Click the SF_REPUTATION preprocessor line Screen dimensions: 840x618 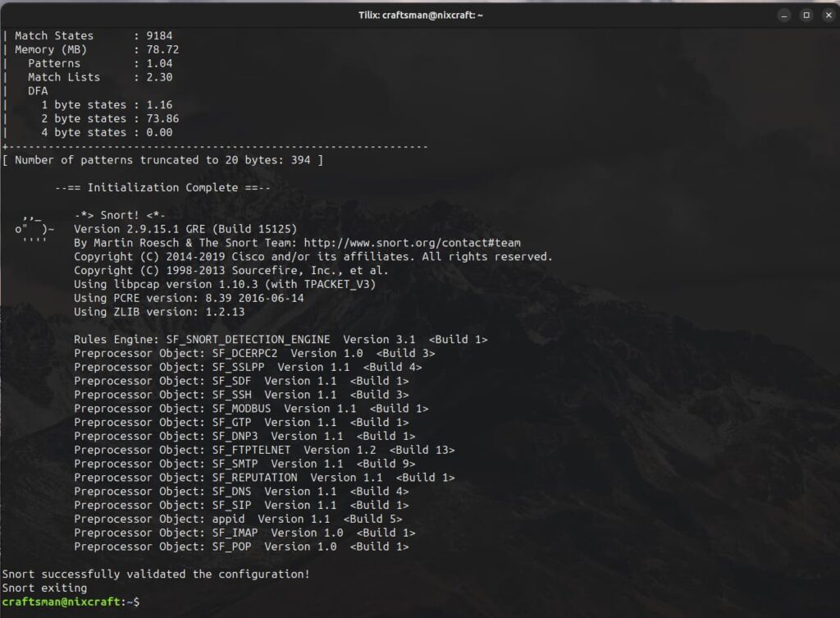click(x=264, y=478)
